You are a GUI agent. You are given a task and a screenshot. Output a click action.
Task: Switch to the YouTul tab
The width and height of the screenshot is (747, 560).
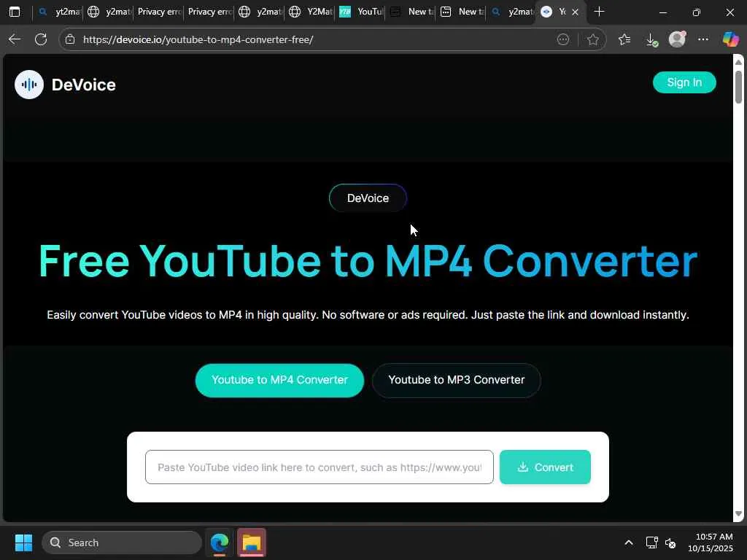tap(361, 12)
